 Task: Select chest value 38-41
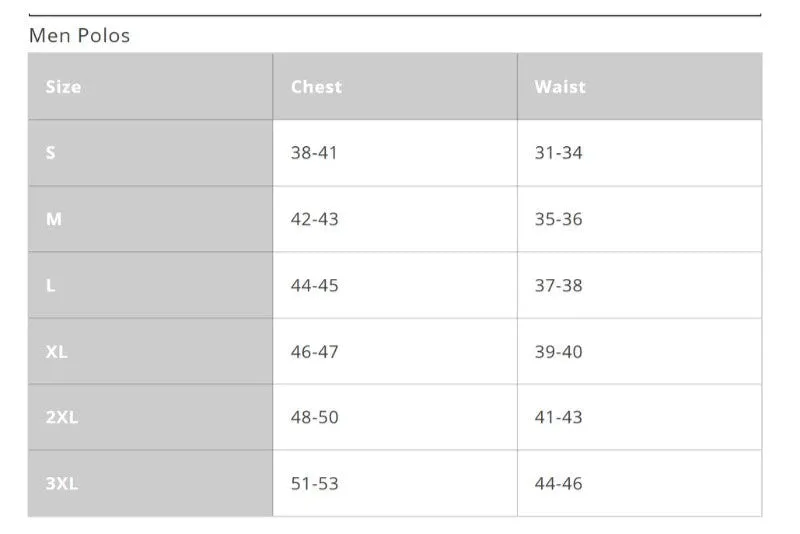pos(314,152)
